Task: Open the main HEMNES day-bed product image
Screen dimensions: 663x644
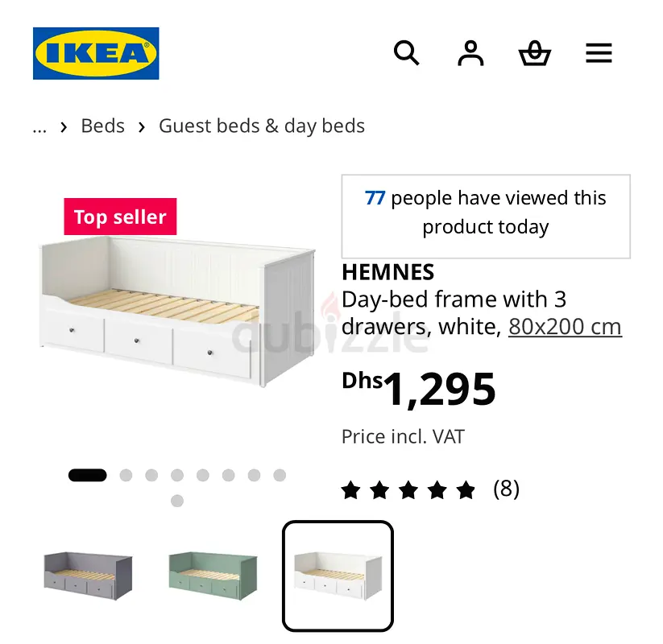Action: click(177, 312)
